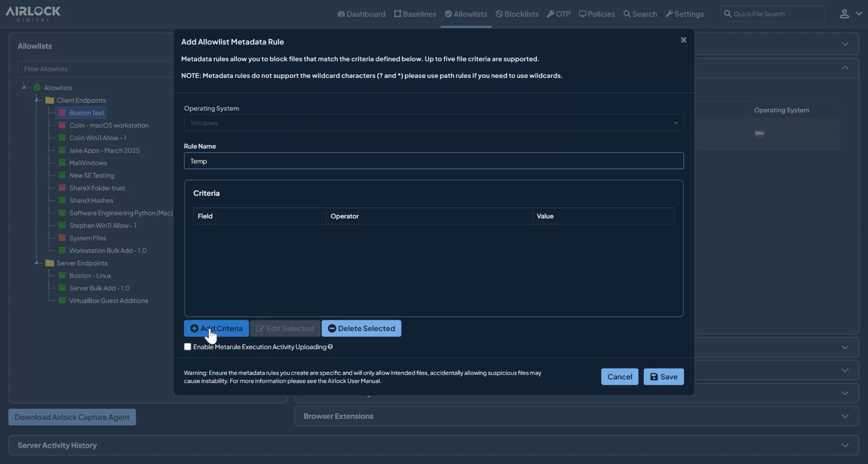
Task: Enable Metarule Execution Activity Uploading
Action: (x=187, y=347)
